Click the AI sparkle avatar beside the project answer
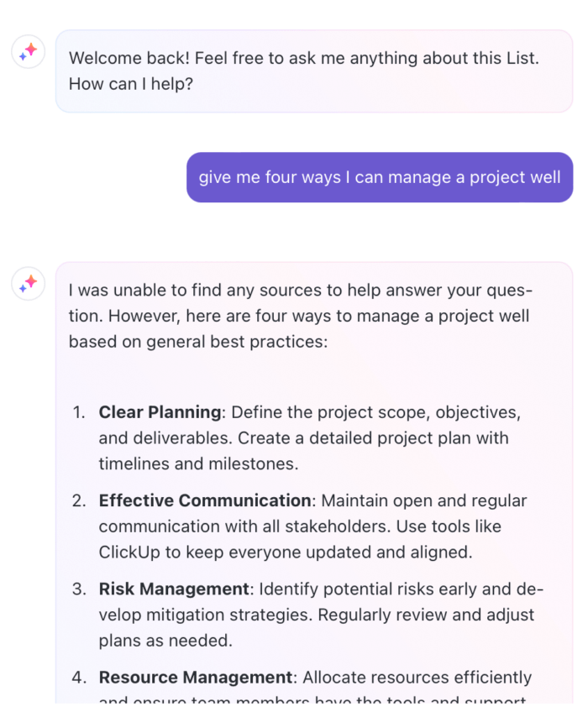Viewport: 588px width, 712px height. [29, 285]
